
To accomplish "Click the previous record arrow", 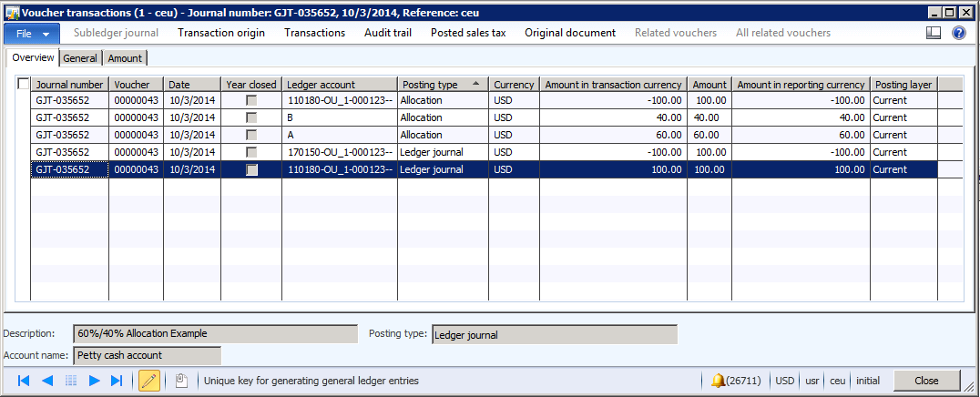I will click(x=47, y=381).
